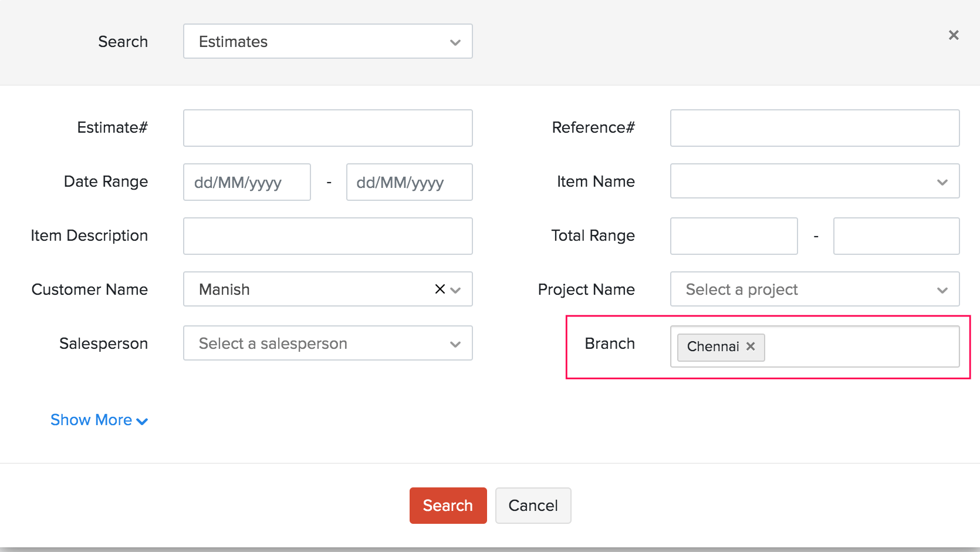The image size is (980, 552).
Task: Close the search dialog with X icon
Action: click(x=954, y=35)
